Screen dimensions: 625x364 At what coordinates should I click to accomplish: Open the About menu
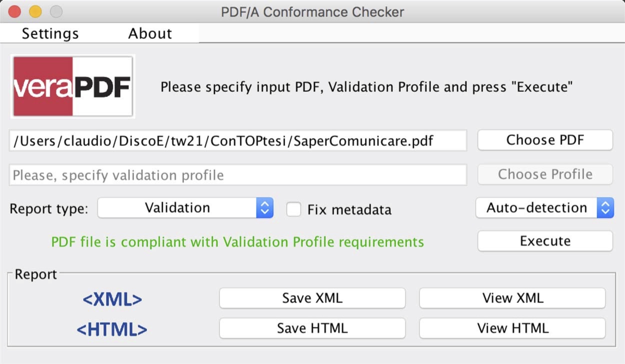150,33
